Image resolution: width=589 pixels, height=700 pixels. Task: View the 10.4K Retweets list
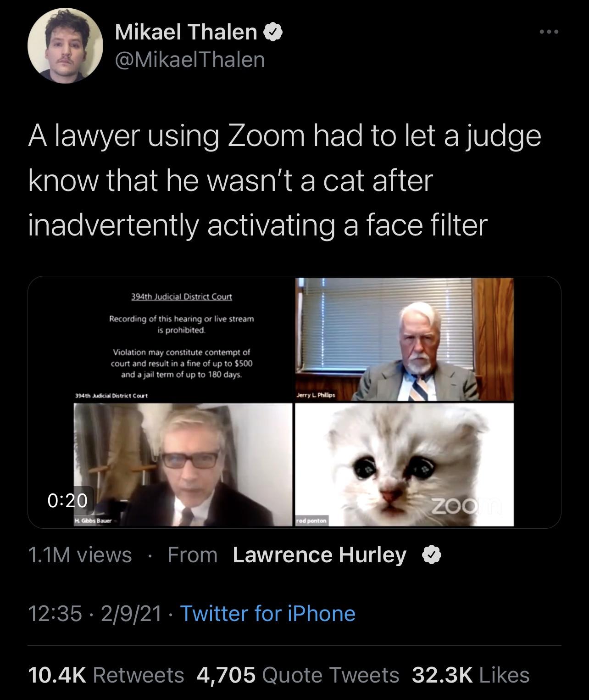tap(106, 675)
